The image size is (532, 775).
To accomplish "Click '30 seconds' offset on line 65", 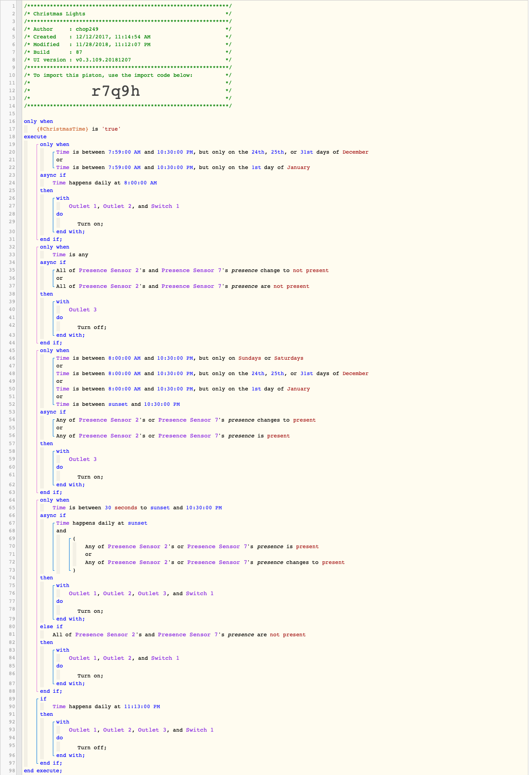I will pos(121,507).
